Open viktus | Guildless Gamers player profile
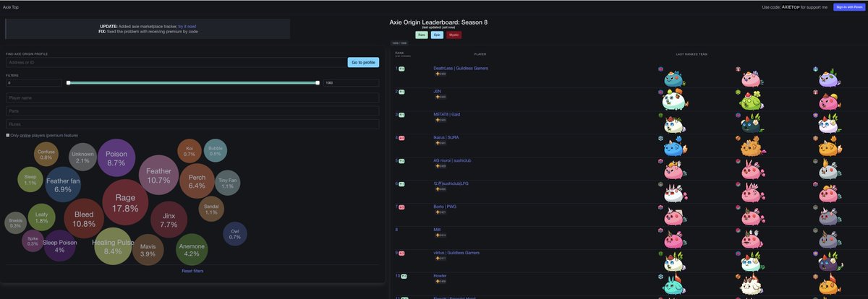The height and width of the screenshot is (299, 868). (x=458, y=253)
